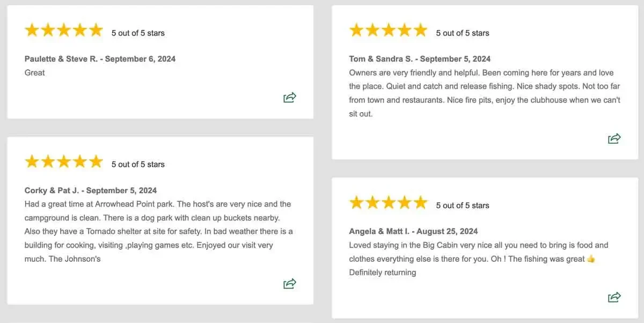Click the Corky & Pat J. review heading

91,190
